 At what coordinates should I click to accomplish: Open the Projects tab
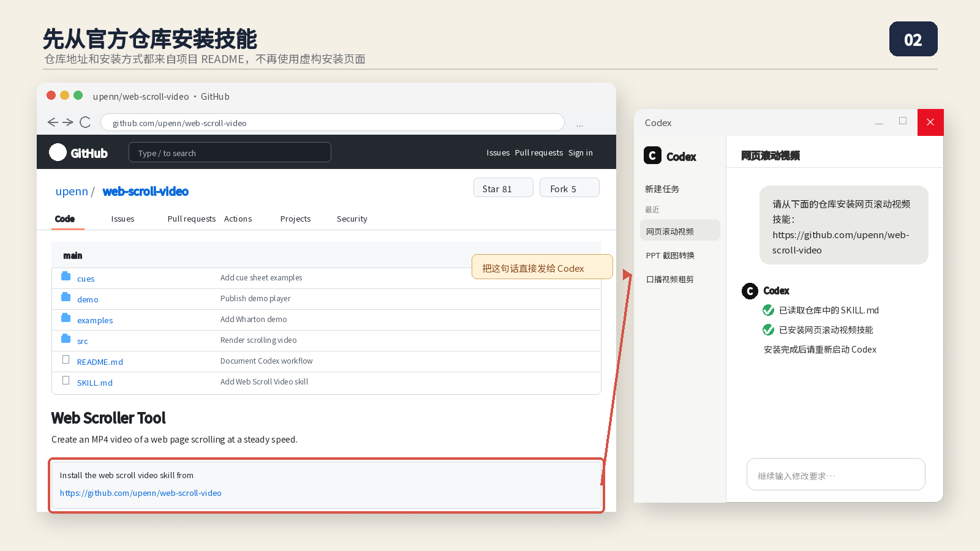295,219
